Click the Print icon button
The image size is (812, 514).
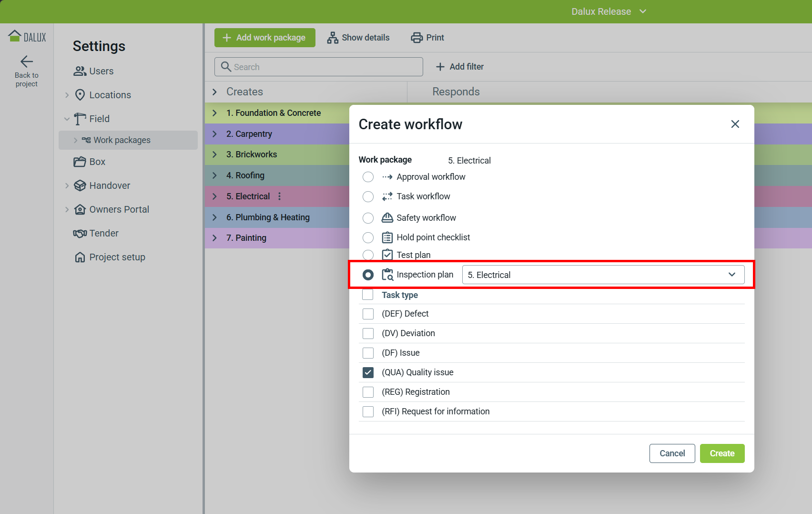(416, 38)
